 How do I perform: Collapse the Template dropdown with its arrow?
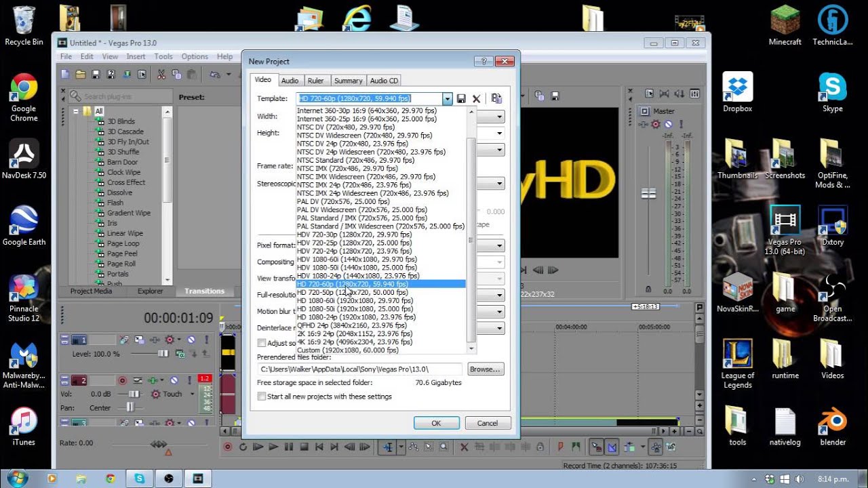pyautogui.click(x=448, y=99)
